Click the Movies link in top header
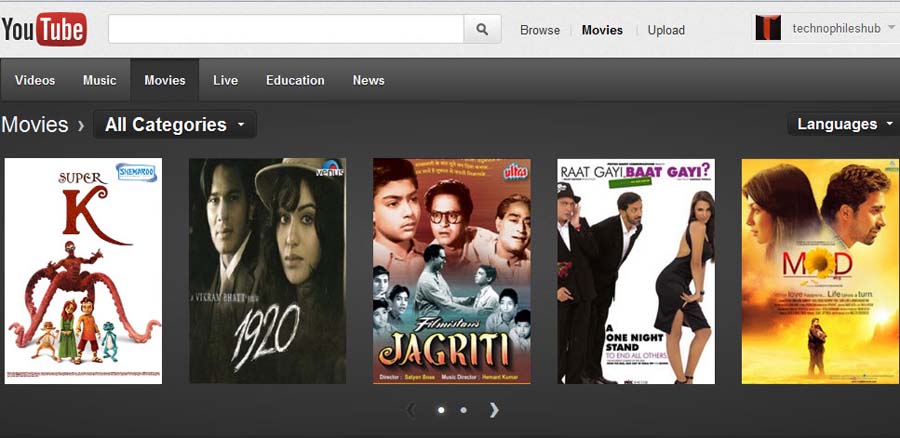 pos(602,30)
